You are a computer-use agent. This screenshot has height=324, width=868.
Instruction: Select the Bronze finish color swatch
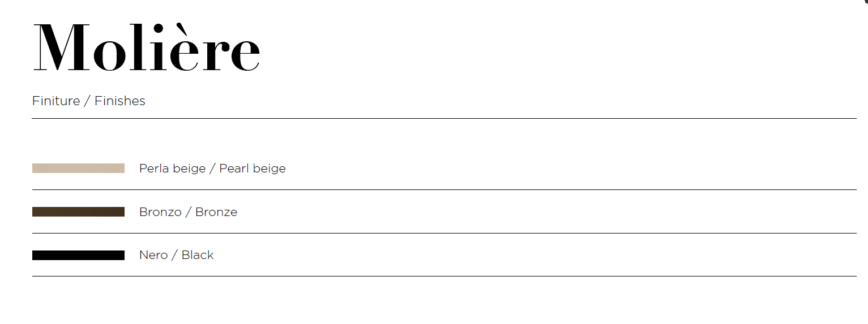[x=78, y=212]
